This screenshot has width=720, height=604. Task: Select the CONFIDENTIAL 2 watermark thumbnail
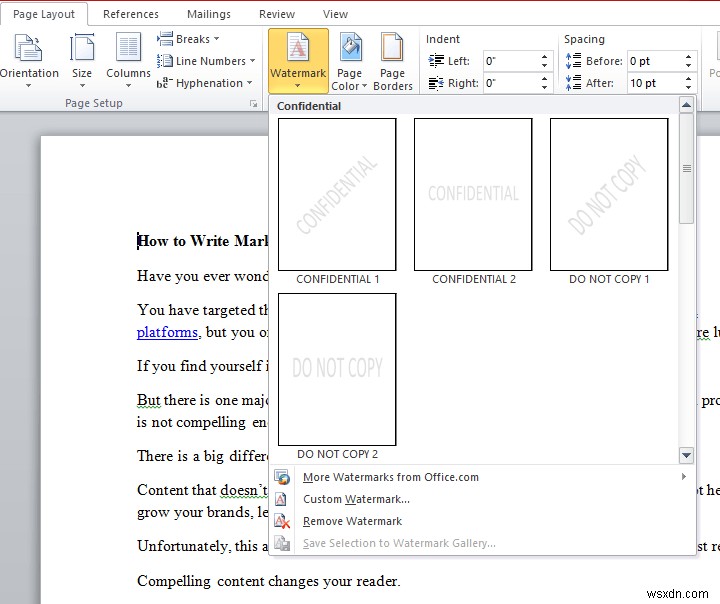click(473, 194)
